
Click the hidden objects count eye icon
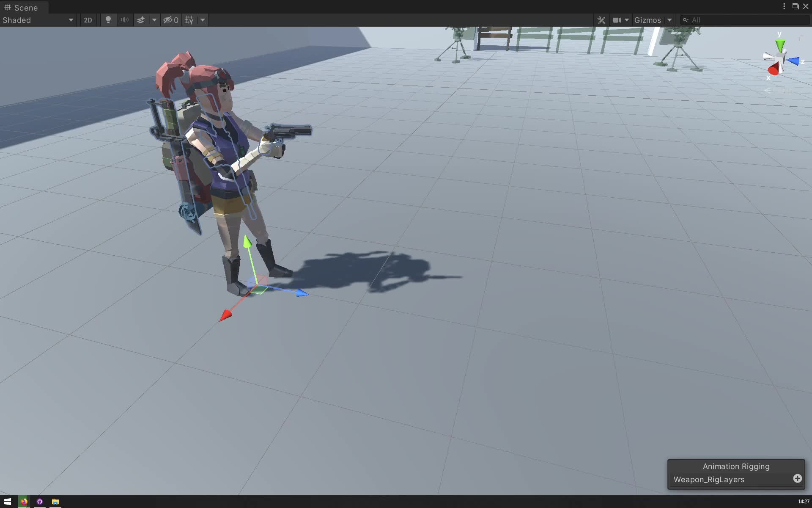[168, 20]
